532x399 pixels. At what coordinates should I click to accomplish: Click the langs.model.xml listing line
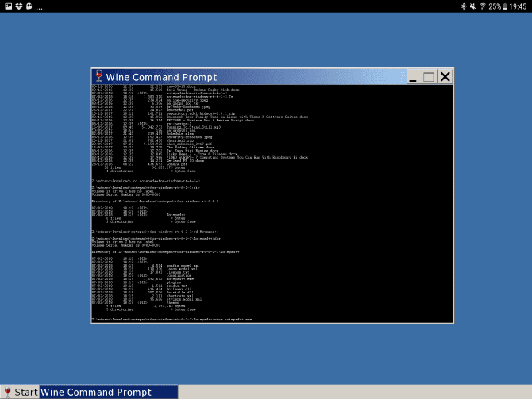[145, 269]
